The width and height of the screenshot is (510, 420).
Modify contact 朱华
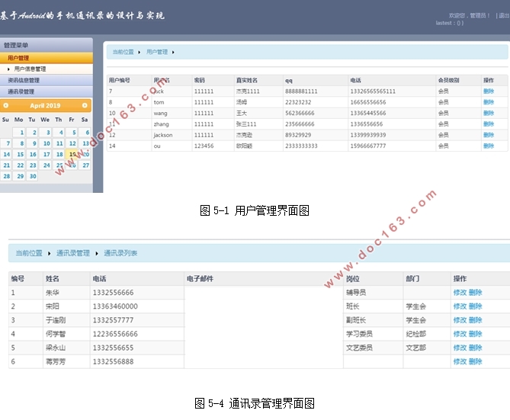click(460, 293)
